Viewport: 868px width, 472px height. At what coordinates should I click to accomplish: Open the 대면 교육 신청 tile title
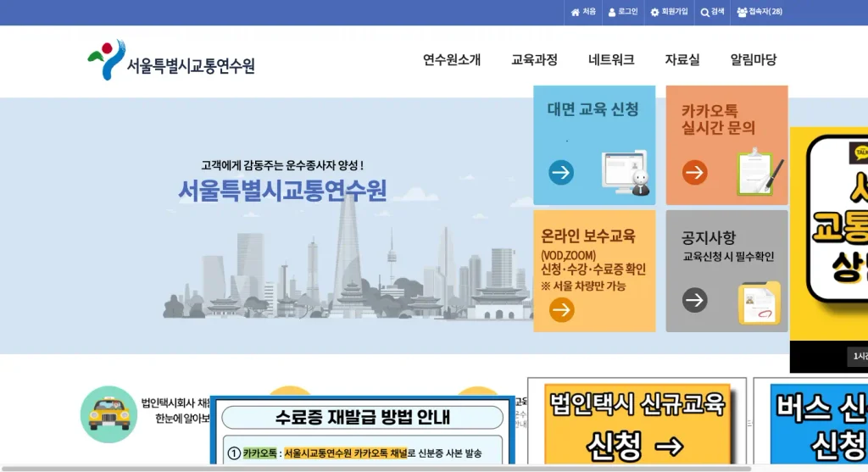coord(593,109)
